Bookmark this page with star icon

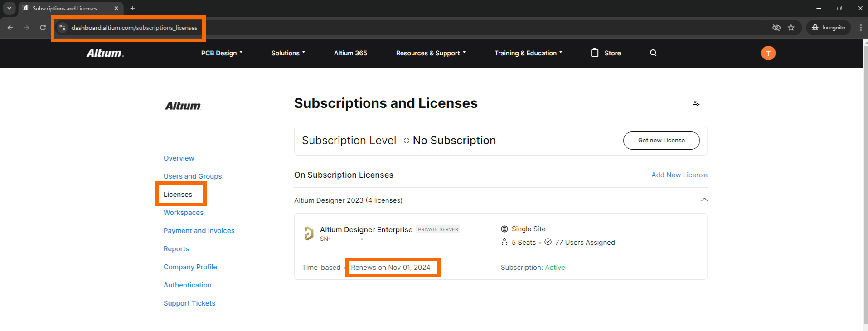(x=791, y=28)
